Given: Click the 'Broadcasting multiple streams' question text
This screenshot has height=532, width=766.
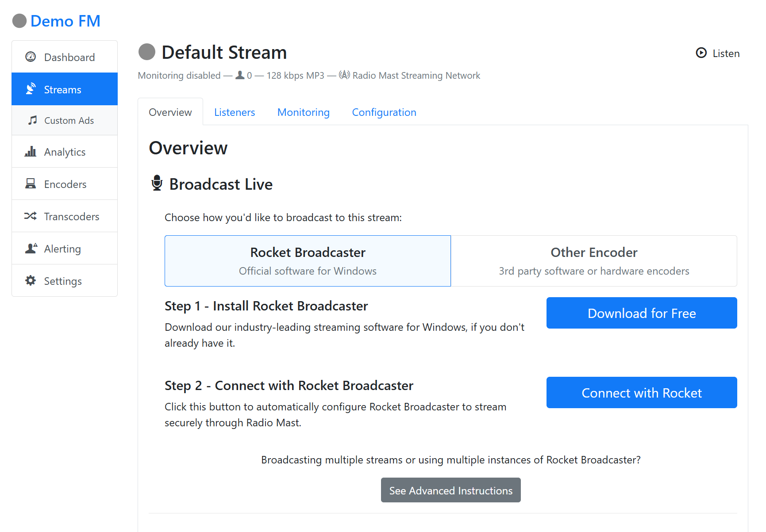Looking at the screenshot, I should (x=451, y=460).
